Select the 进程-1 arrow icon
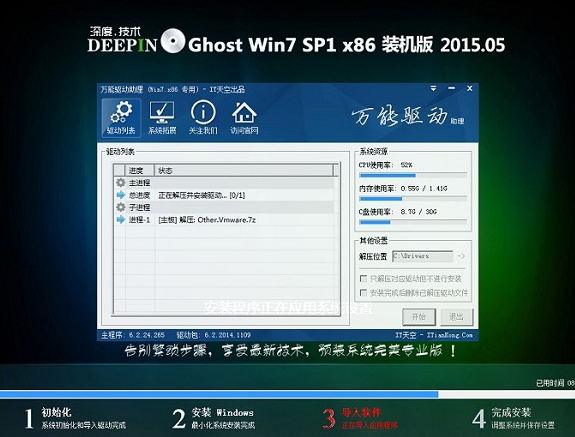 tap(121, 220)
